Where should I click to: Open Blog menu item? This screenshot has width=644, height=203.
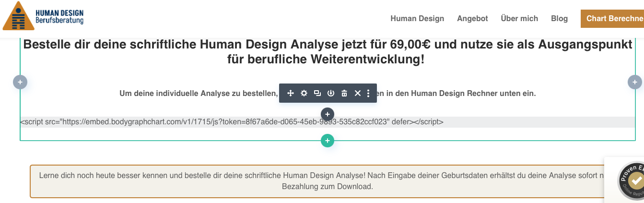[x=560, y=19]
